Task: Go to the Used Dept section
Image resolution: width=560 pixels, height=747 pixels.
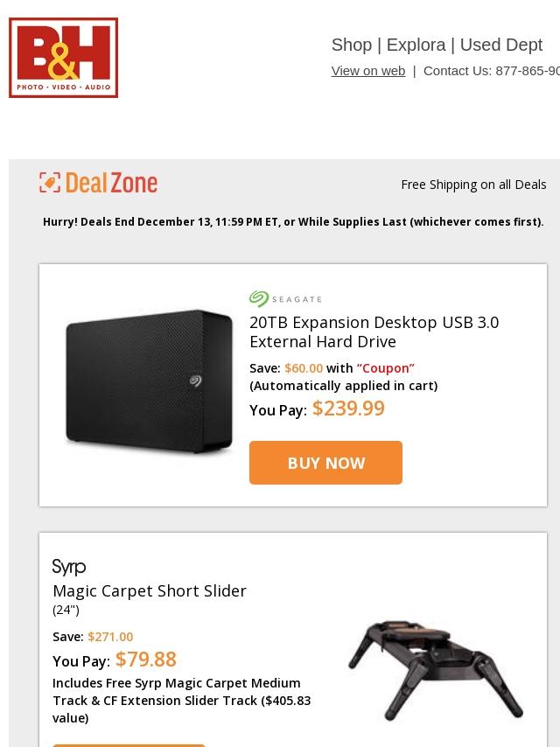Action: (500, 45)
